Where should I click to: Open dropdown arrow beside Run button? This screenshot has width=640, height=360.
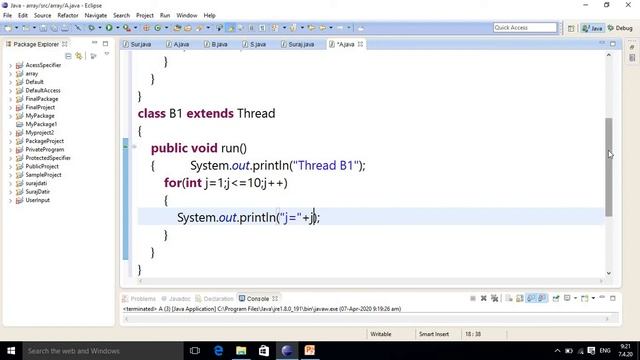(x=118, y=28)
